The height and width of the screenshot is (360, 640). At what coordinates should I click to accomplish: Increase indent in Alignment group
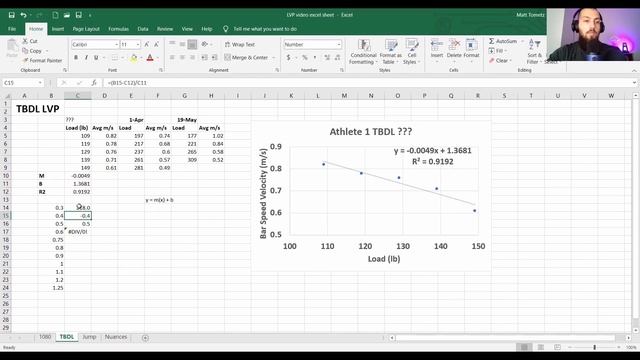point(214,58)
